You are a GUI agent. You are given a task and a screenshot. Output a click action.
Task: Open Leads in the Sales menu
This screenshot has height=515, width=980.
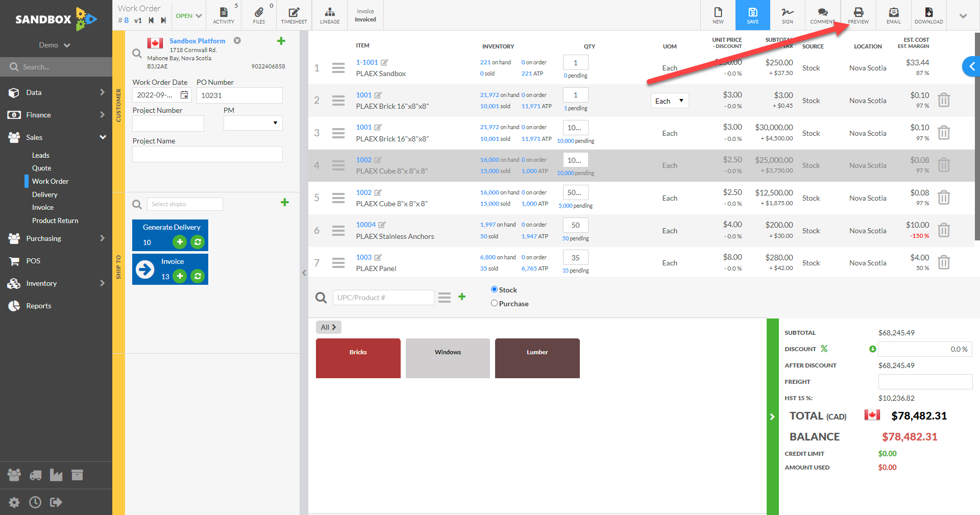(41, 155)
